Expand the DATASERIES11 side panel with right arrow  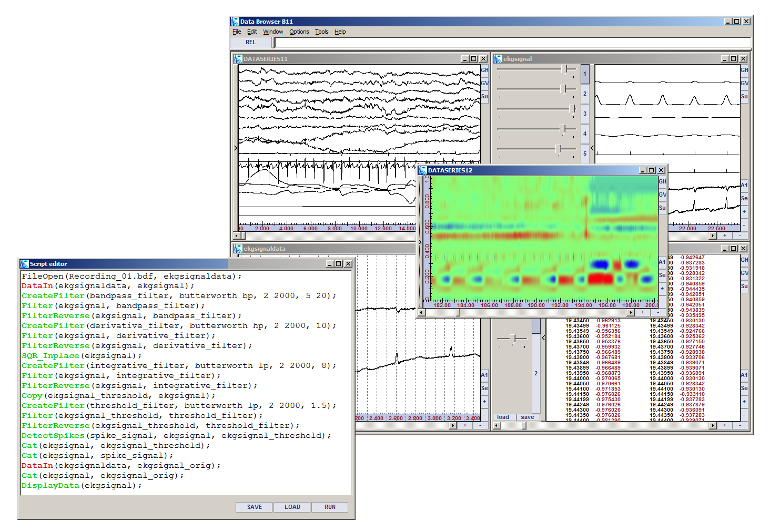235,148
